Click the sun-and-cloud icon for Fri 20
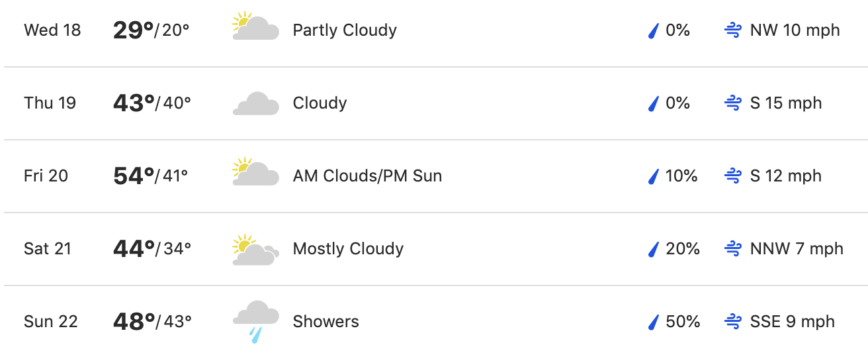The image size is (868, 355). pyautogui.click(x=255, y=172)
